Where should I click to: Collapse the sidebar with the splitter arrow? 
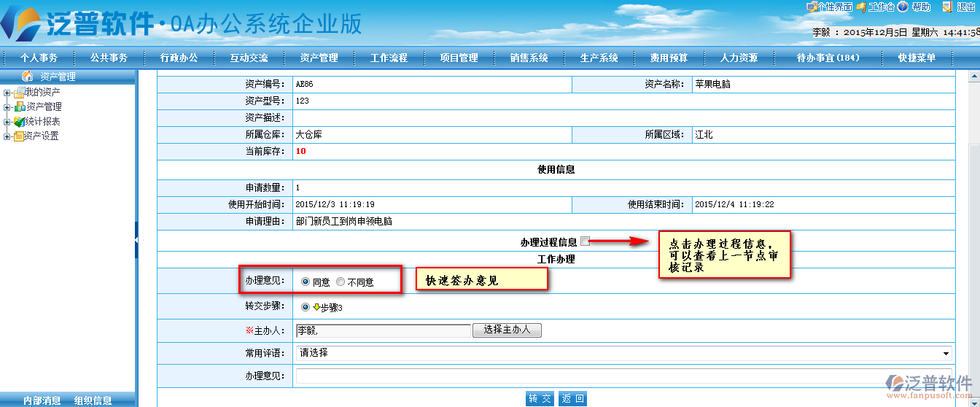pos(136,241)
